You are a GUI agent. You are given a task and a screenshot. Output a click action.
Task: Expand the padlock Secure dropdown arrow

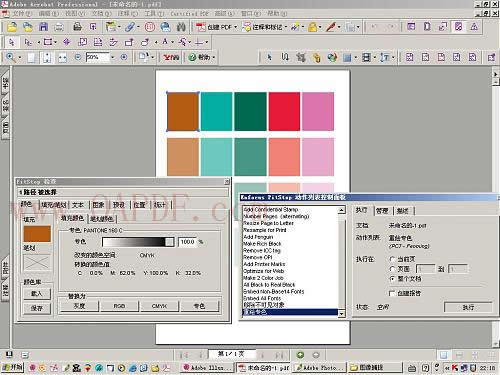pos(320,27)
